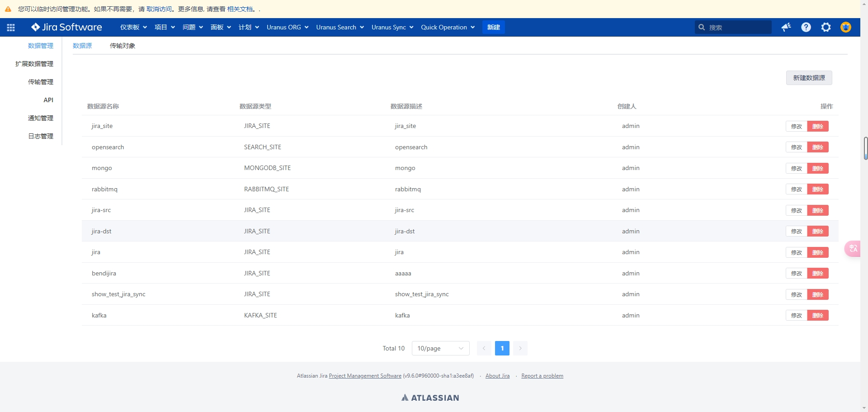This screenshot has width=868, height=412.
Task: Open the help question mark icon
Action: [806, 27]
